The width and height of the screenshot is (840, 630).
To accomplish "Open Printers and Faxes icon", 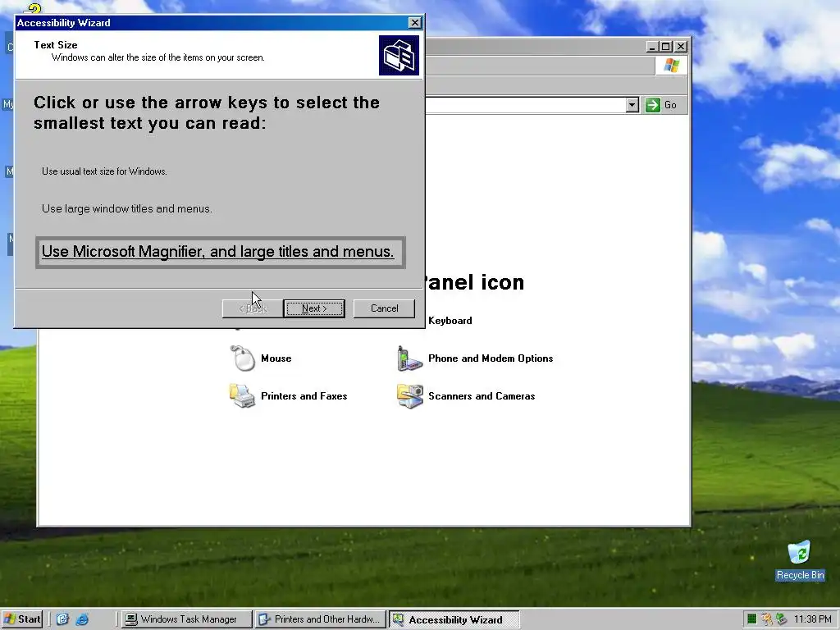I will coord(242,396).
